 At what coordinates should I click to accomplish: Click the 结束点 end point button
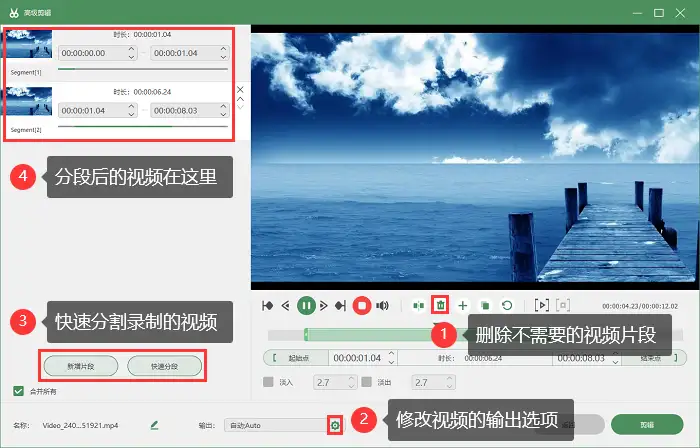point(654,358)
